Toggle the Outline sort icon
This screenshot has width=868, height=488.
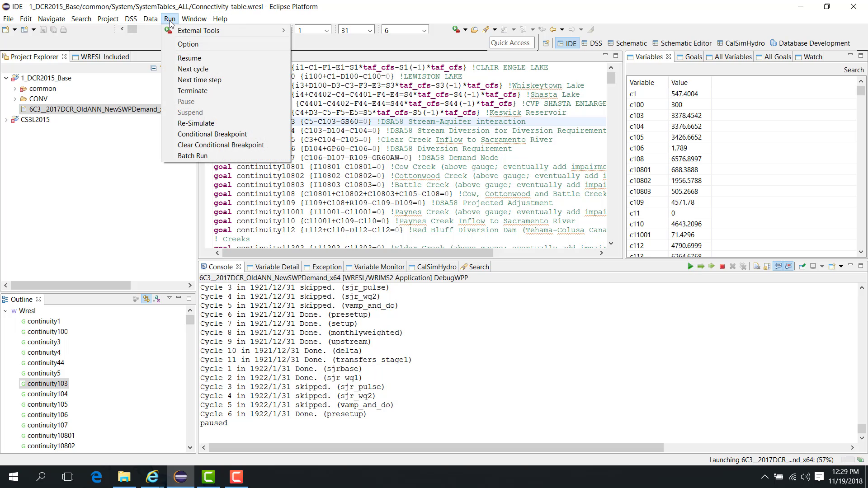pyautogui.click(x=157, y=299)
